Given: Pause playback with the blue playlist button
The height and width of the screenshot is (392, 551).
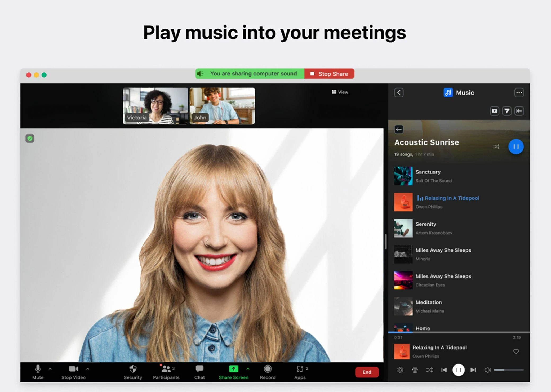Looking at the screenshot, I should [516, 146].
